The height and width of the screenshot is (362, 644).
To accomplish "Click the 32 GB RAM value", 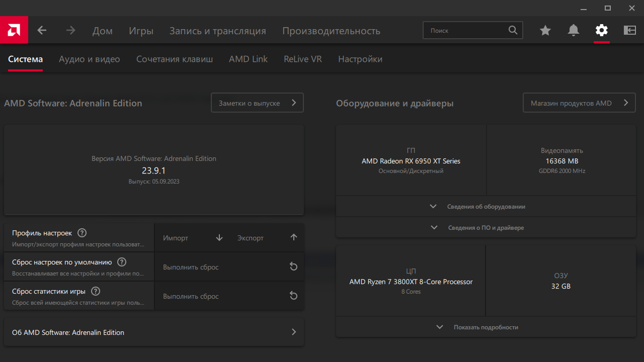I will tap(561, 286).
